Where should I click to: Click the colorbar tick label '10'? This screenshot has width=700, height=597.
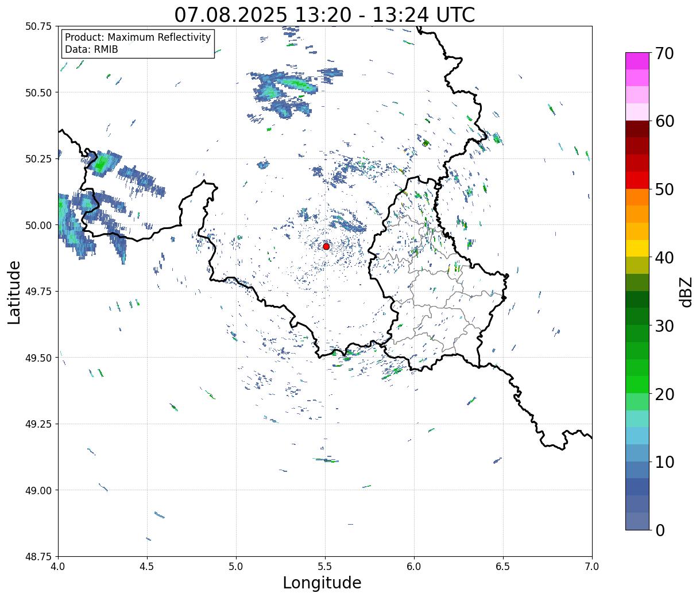click(664, 462)
